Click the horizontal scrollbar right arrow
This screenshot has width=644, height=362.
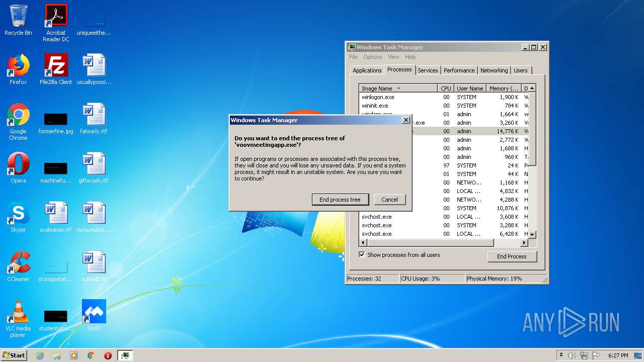click(524, 243)
